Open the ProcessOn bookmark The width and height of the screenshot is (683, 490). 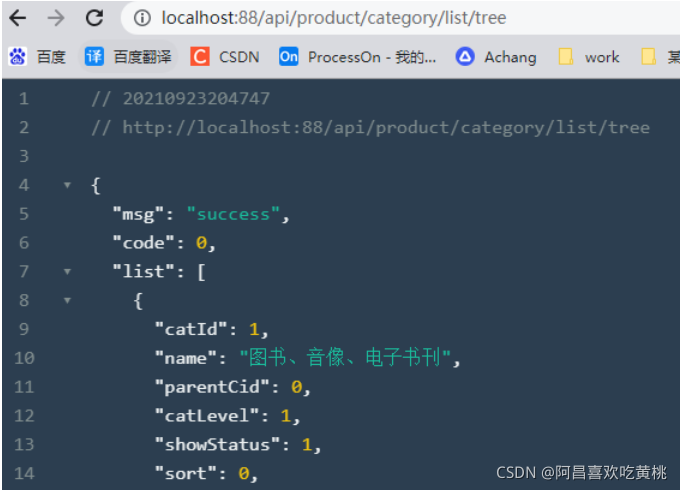point(358,57)
